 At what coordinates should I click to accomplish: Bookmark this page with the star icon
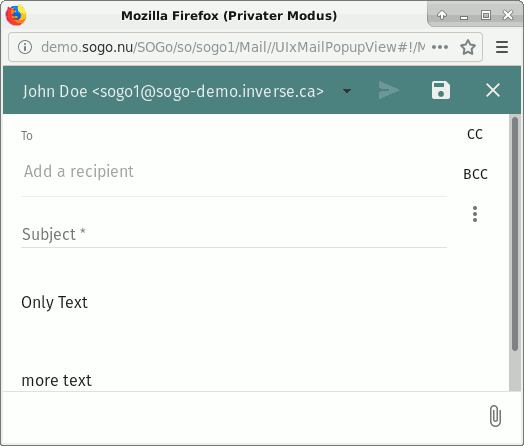[x=468, y=47]
